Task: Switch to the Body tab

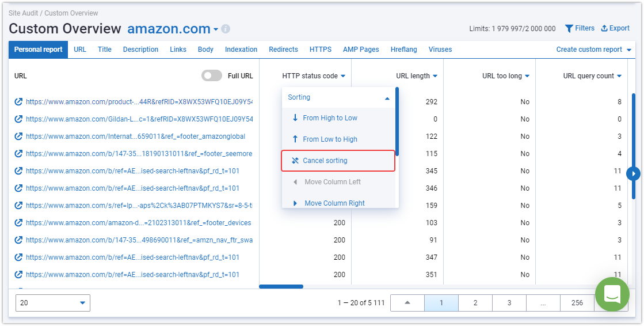Action: click(x=206, y=50)
